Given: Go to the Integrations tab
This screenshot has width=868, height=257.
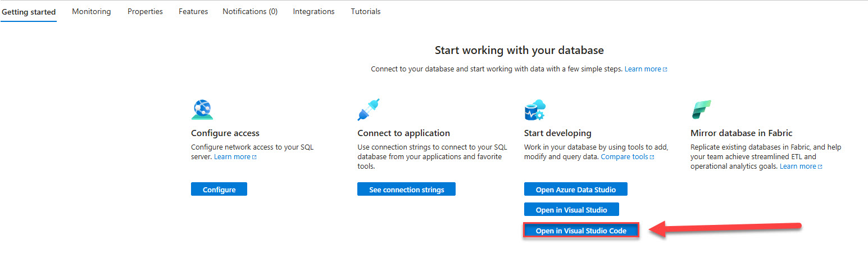Looking at the screenshot, I should [313, 11].
